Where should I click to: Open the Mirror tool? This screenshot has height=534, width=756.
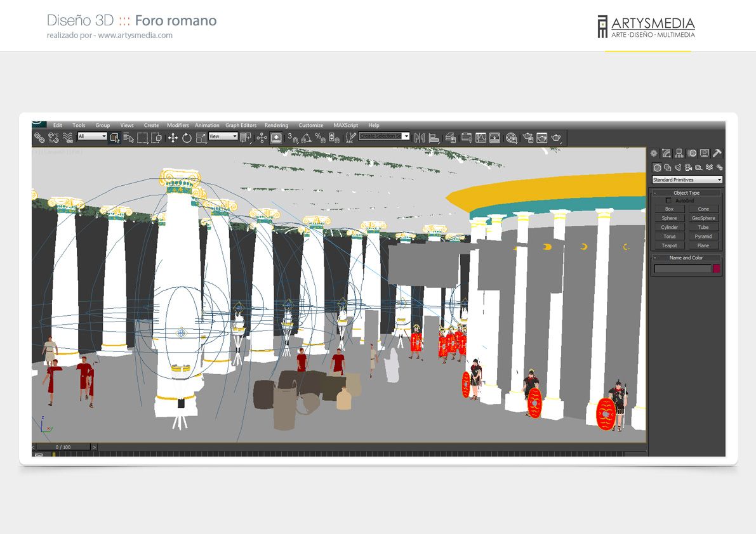pyautogui.click(x=420, y=138)
